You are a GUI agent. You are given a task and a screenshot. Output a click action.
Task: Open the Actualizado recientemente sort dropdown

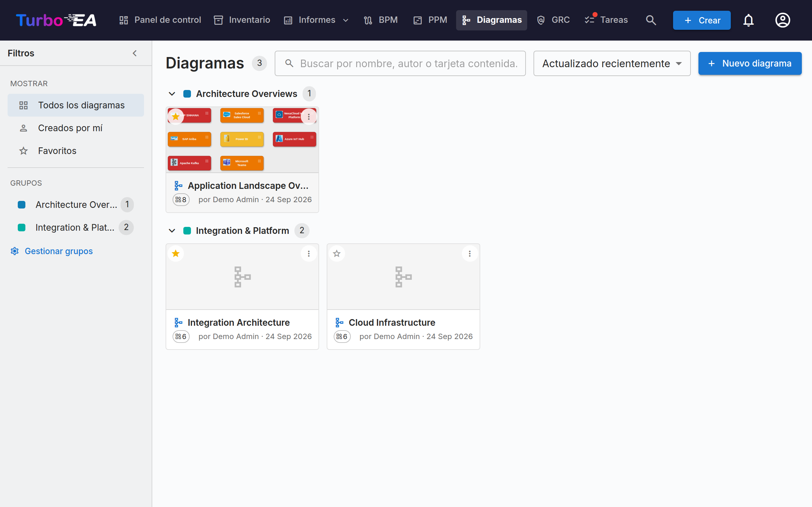point(612,63)
